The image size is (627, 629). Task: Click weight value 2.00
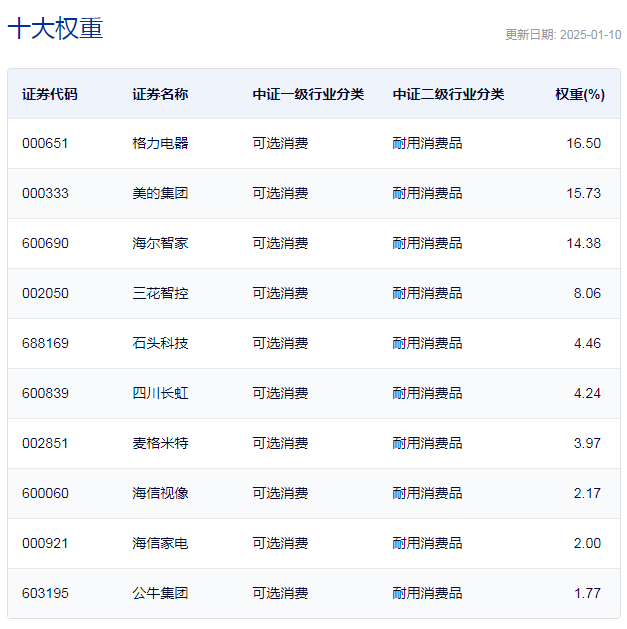[587, 543]
